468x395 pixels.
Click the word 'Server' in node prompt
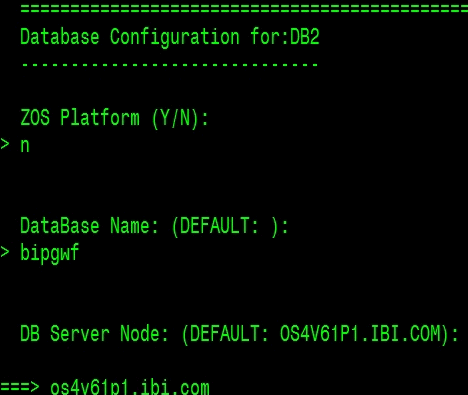click(80, 333)
